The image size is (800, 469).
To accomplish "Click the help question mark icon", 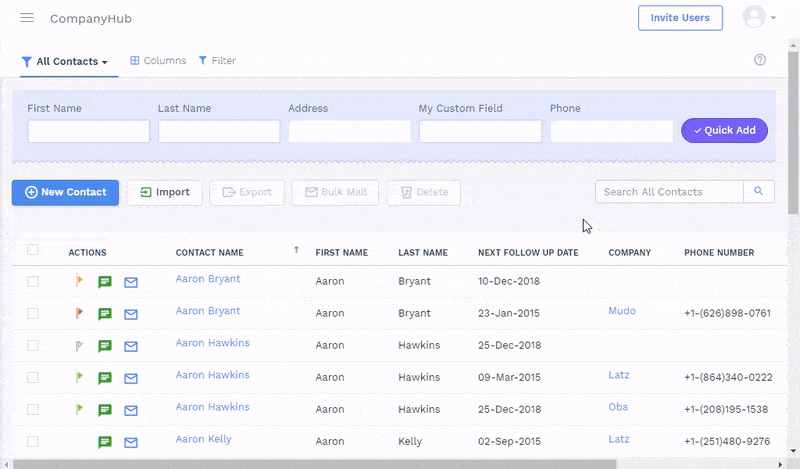I will click(x=760, y=60).
